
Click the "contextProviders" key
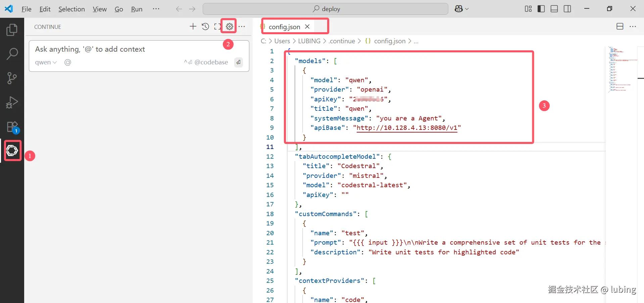329,281
